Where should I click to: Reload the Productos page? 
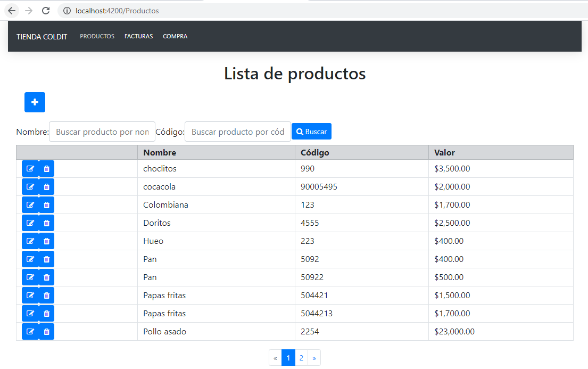46,11
